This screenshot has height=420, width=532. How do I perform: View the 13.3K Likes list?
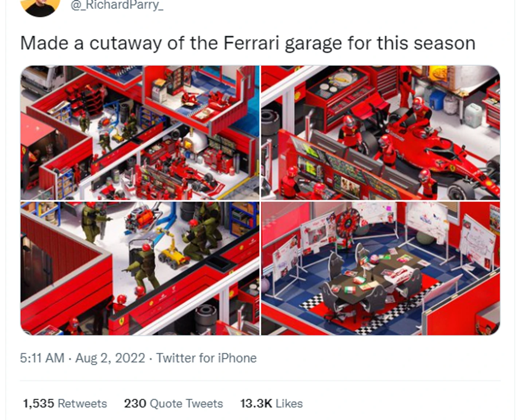tap(271, 404)
